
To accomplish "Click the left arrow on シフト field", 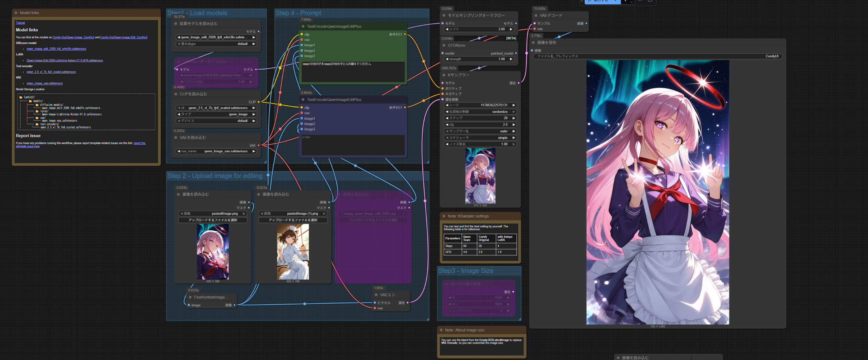I will (x=447, y=29).
